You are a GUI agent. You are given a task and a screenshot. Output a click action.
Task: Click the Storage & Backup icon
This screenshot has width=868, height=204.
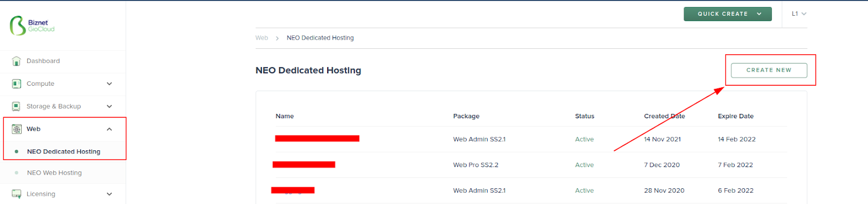(16, 106)
